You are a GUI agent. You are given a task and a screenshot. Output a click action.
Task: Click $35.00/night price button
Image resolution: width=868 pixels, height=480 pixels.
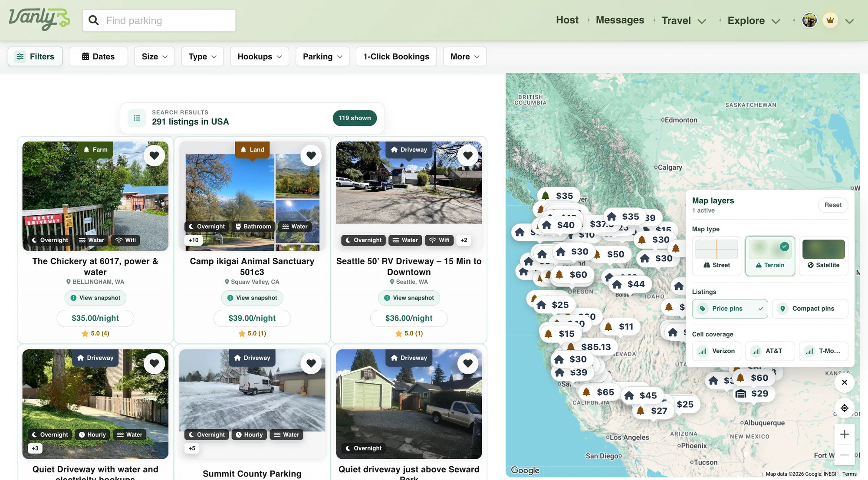point(95,318)
